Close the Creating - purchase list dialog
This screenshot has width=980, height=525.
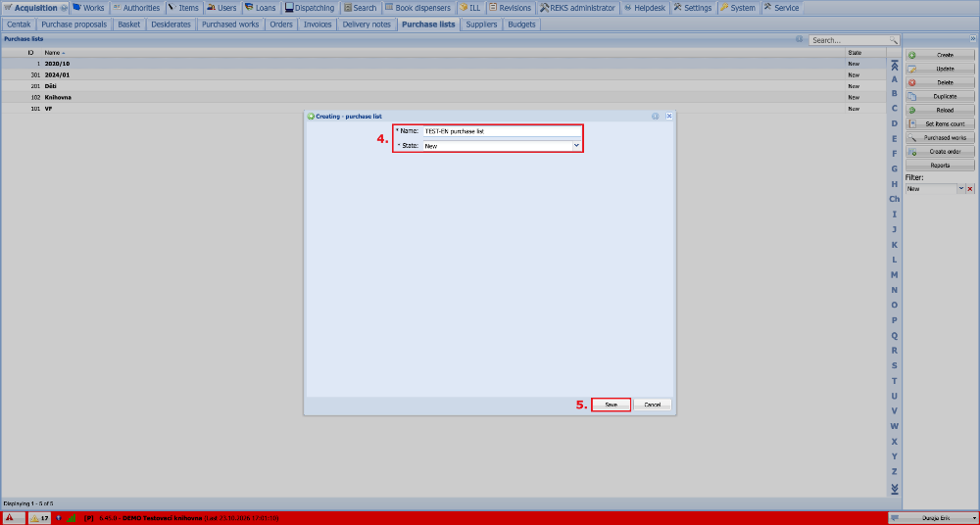coord(668,117)
